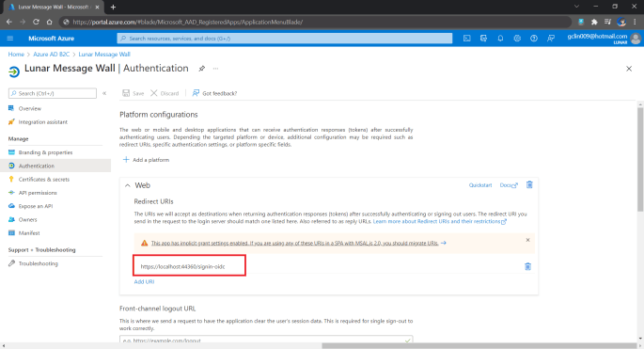Click Add URI

coord(144,281)
